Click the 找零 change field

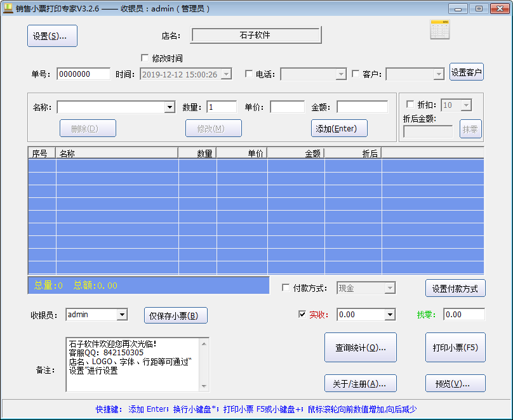coord(464,315)
